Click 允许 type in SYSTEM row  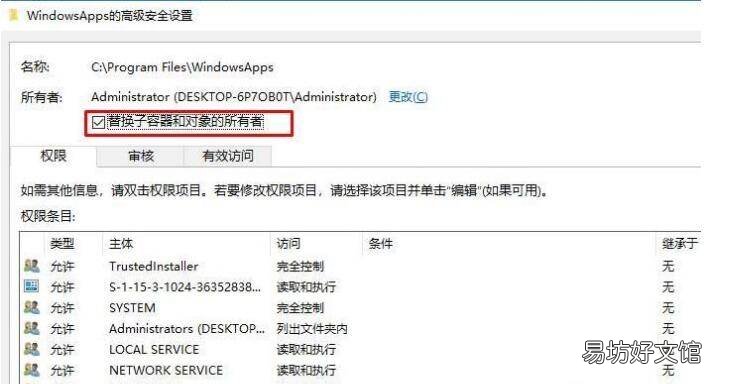click(62, 308)
